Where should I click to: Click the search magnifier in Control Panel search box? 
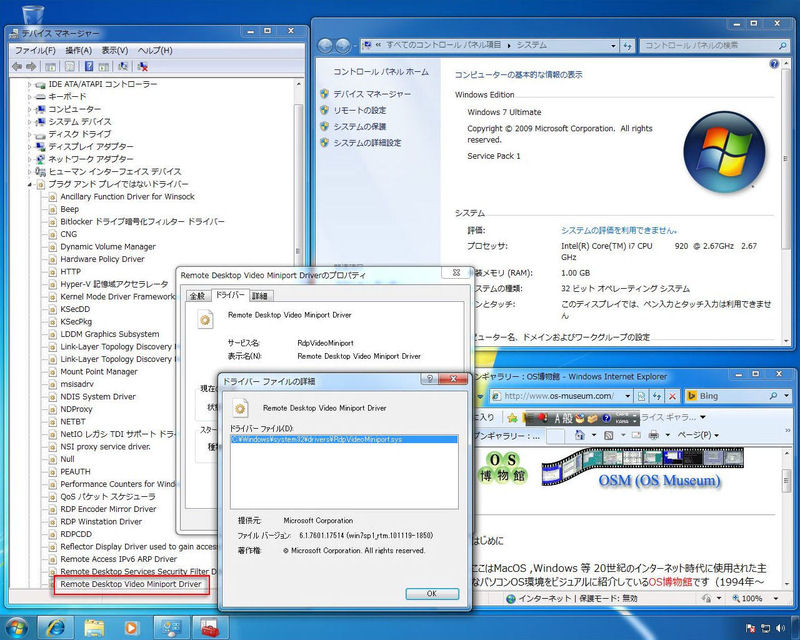point(782,45)
